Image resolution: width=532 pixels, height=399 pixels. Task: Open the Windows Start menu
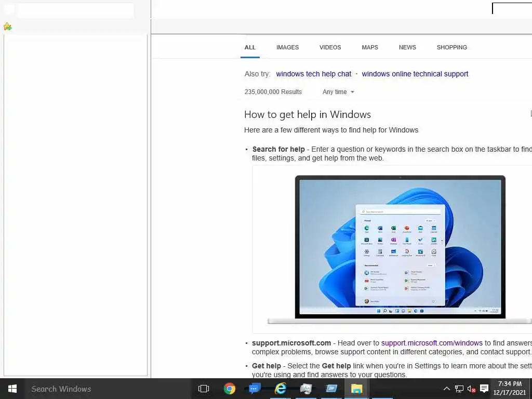[x=12, y=389]
